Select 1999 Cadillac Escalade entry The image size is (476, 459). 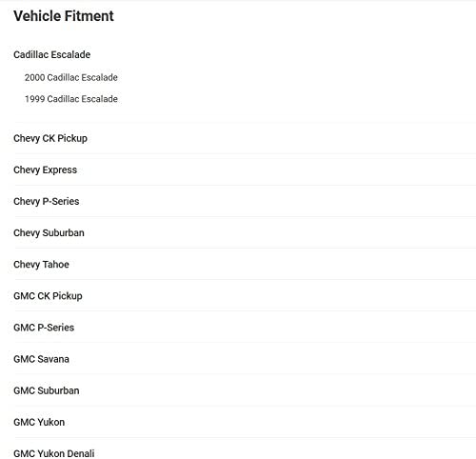click(71, 99)
